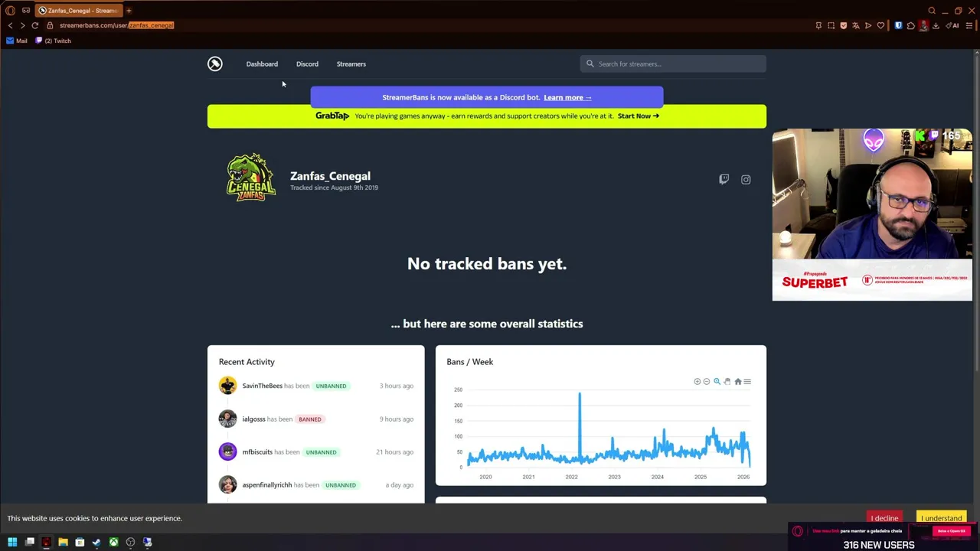The height and width of the screenshot is (551, 980).
Task: Accept cookies with I understand button
Action: [941, 518]
